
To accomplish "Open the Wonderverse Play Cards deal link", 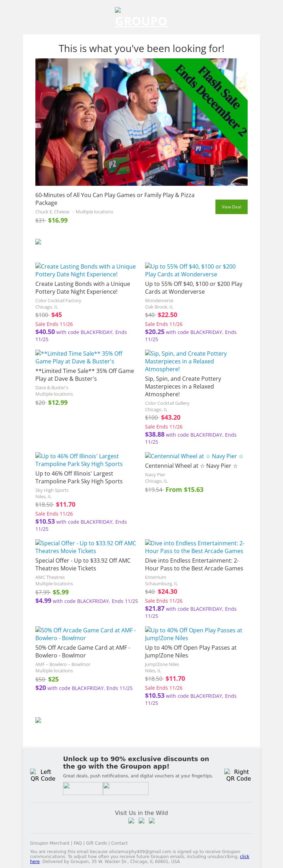I will tap(190, 270).
